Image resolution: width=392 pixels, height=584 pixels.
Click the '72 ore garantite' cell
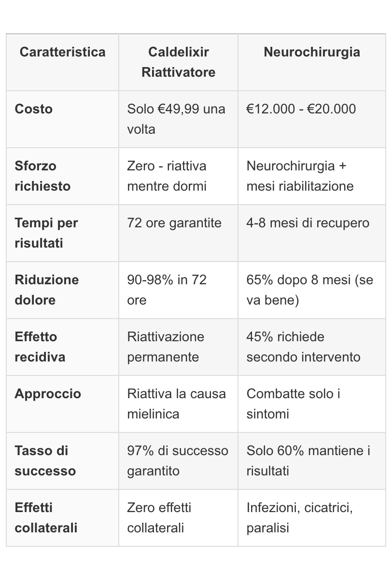pyautogui.click(x=174, y=223)
